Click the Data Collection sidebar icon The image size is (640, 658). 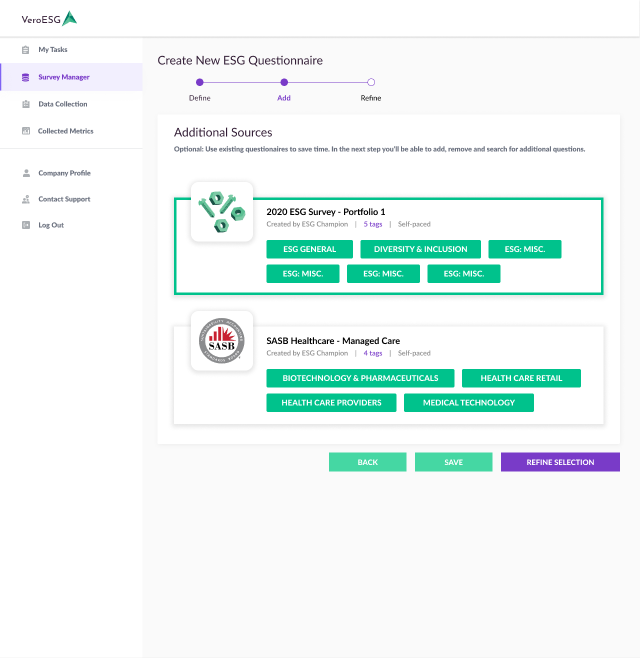26,104
